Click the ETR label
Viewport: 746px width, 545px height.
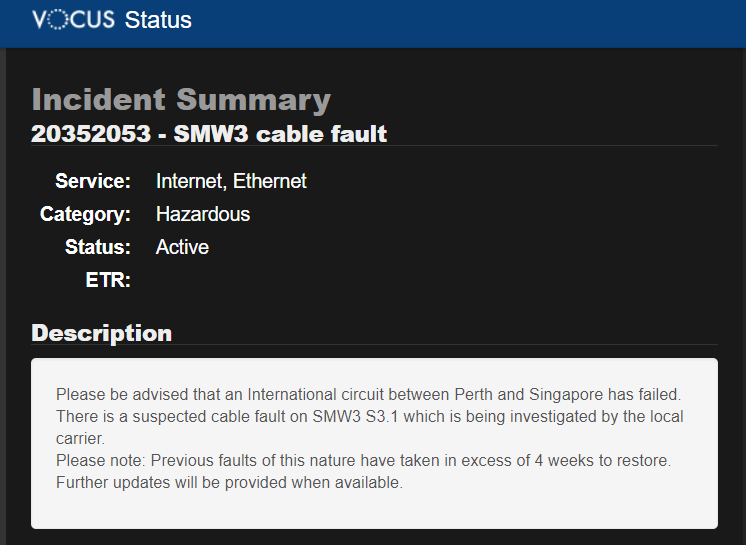pos(108,280)
